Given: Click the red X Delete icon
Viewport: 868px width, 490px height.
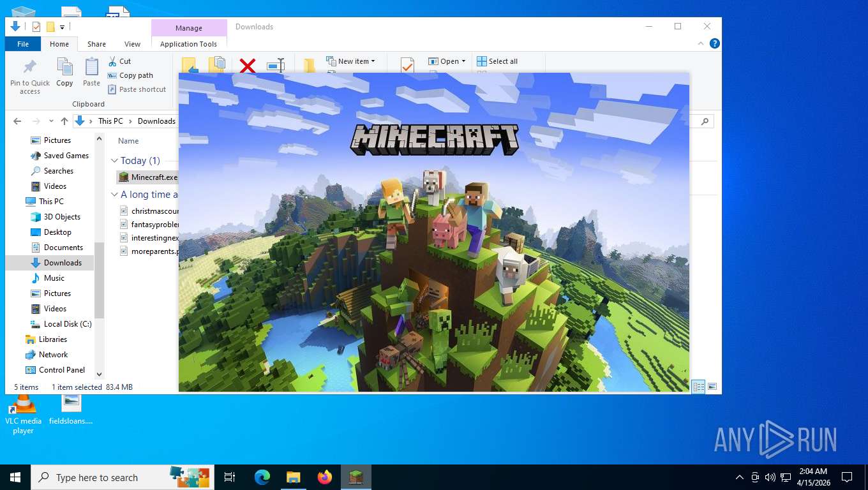Looking at the screenshot, I should point(248,65).
